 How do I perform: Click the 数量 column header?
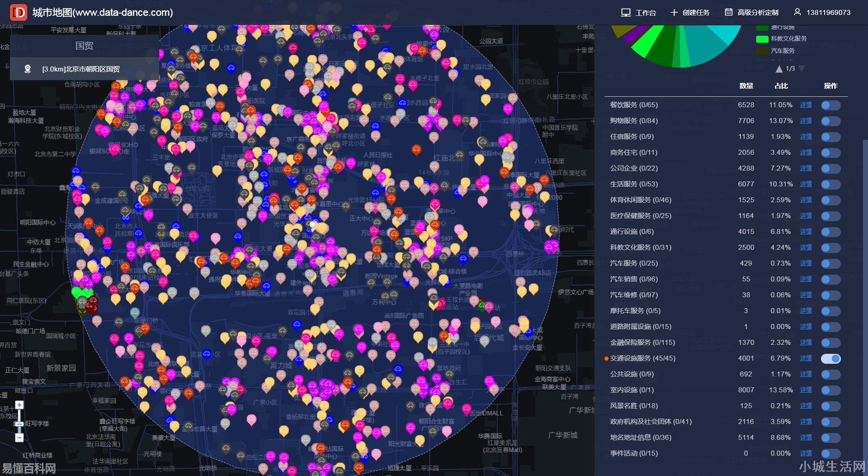746,86
